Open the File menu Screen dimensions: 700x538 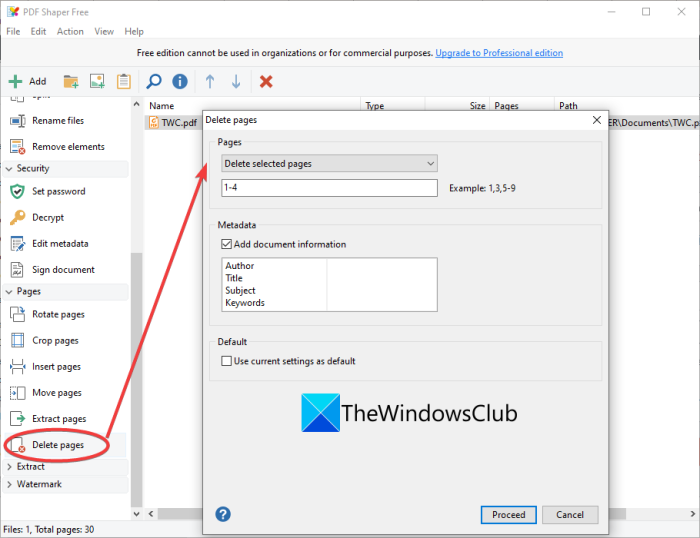(13, 31)
